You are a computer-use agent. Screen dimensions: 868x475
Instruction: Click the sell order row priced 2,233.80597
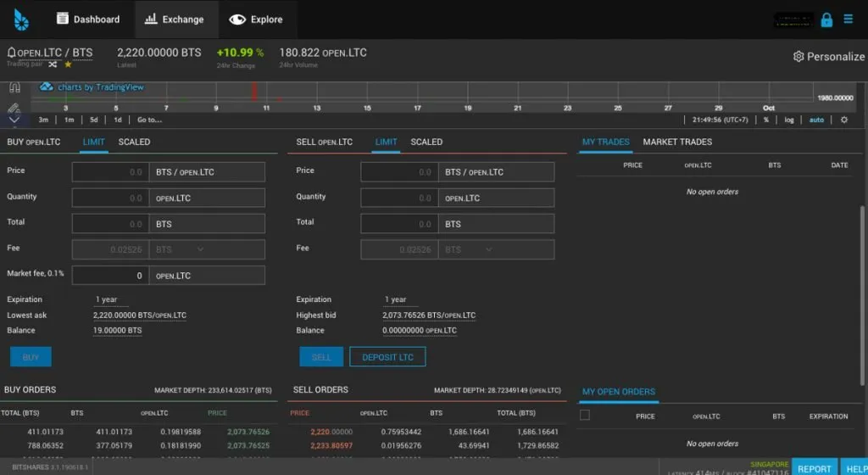427,445
